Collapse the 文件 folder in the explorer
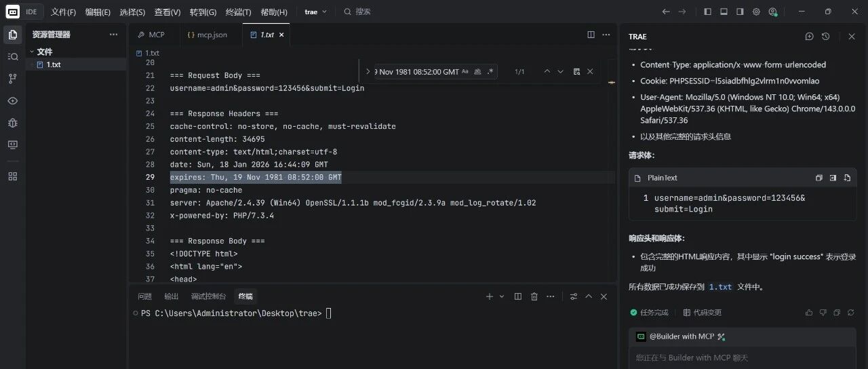The height and width of the screenshot is (369, 868). pos(32,52)
